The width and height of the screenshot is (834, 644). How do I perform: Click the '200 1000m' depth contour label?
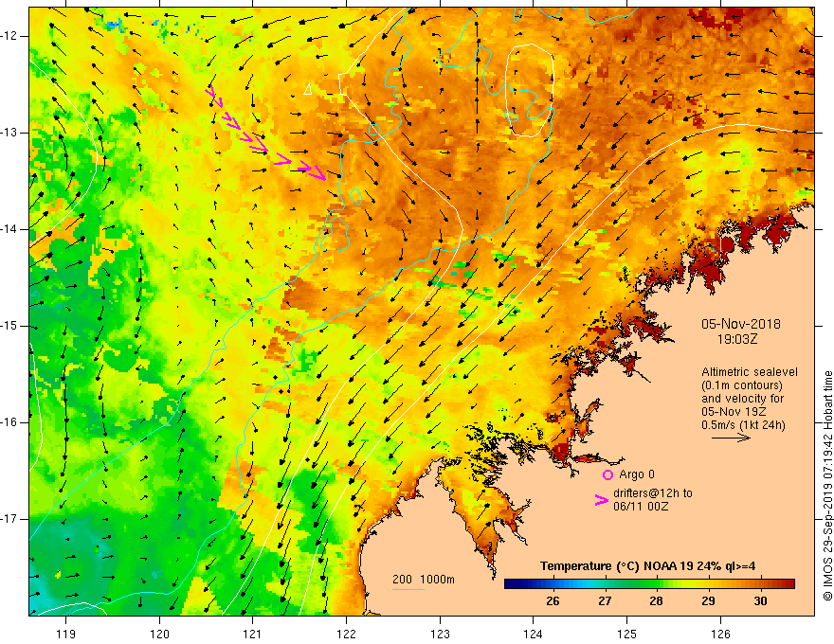(x=424, y=580)
